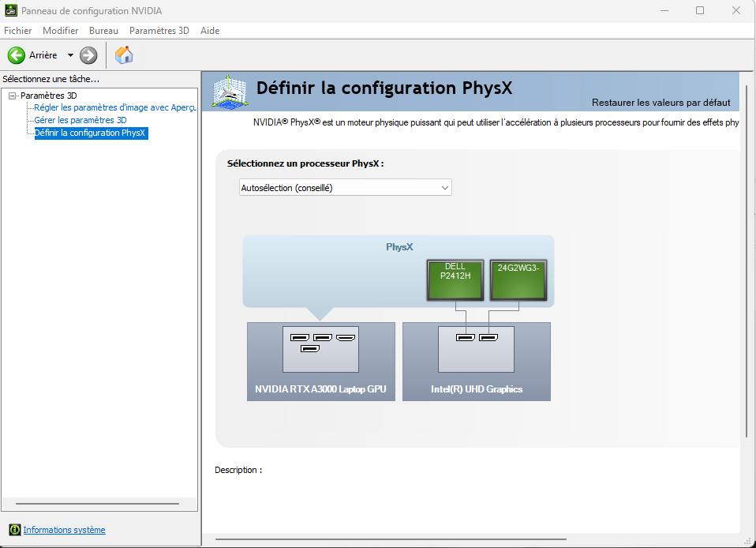Click the green Arrière back arrow icon
Image resolution: width=756 pixels, height=548 pixels.
(x=17, y=55)
